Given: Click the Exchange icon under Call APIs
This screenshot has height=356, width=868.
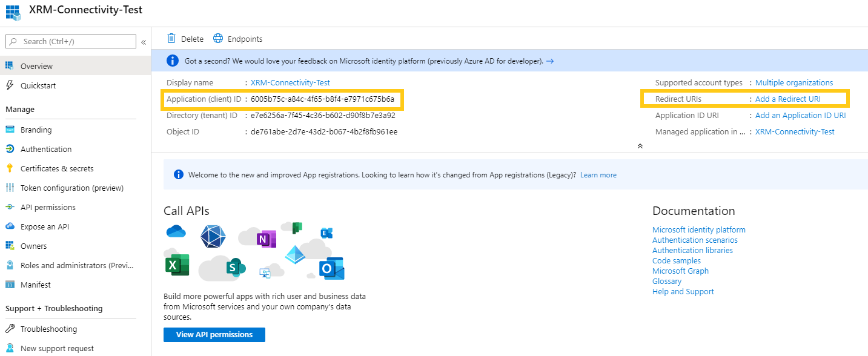Looking at the screenshot, I should [x=326, y=233].
